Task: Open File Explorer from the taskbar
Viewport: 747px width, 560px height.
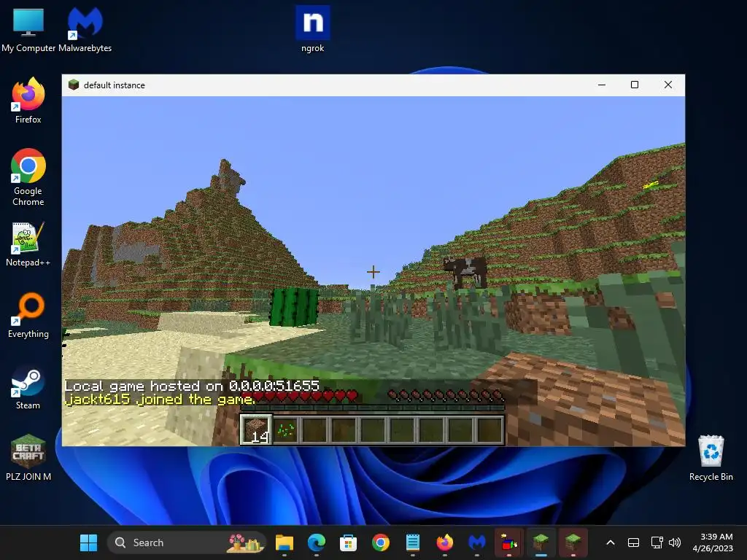Action: [x=285, y=542]
